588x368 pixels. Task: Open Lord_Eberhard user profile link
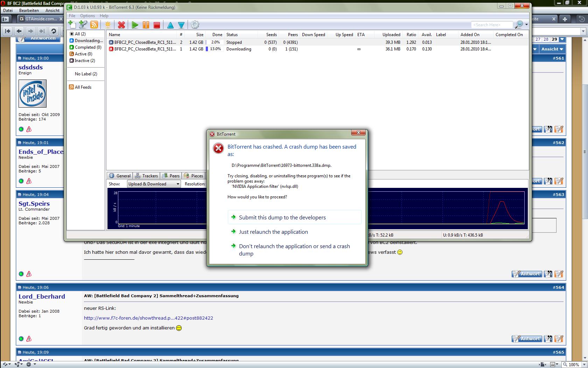(42, 297)
